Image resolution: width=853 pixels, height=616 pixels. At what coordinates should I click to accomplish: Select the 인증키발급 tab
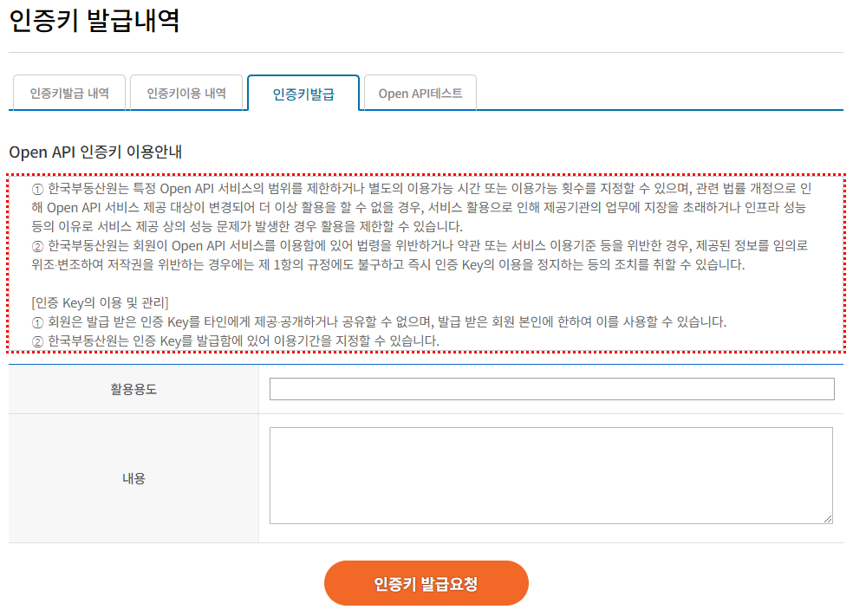pyautogui.click(x=303, y=94)
